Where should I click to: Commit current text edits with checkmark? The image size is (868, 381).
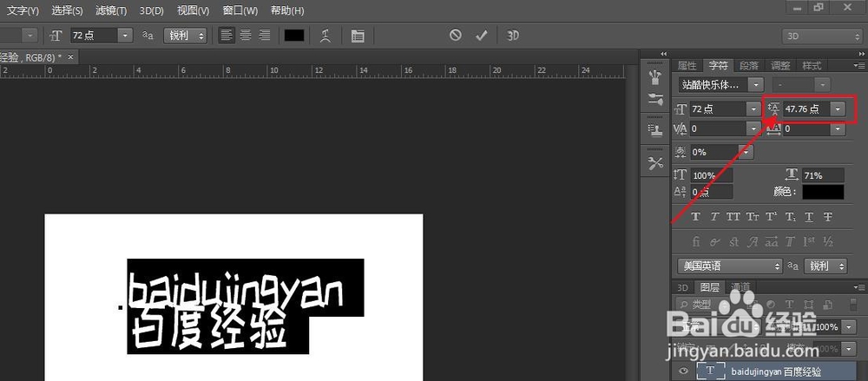pos(482,36)
